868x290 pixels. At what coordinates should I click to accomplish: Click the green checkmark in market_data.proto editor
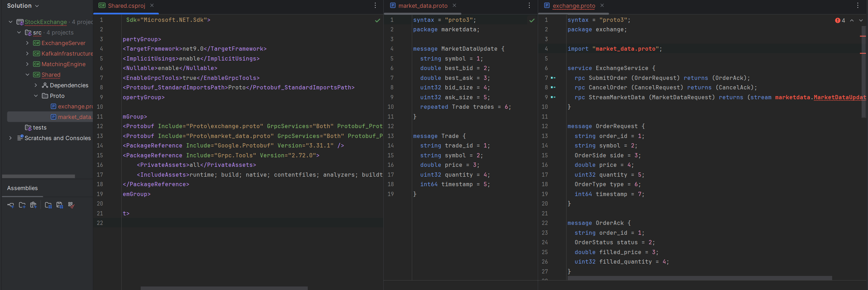[532, 20]
